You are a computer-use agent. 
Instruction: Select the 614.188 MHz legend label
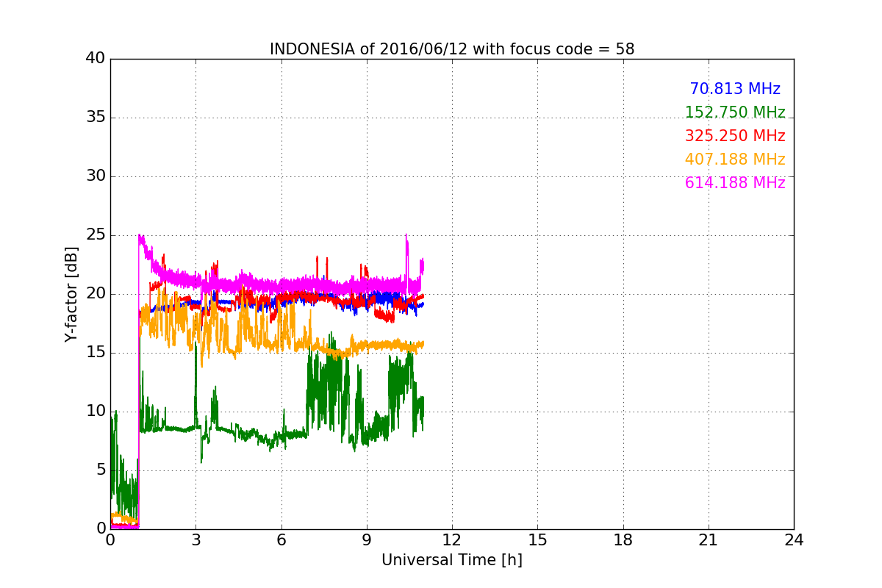coord(735,183)
